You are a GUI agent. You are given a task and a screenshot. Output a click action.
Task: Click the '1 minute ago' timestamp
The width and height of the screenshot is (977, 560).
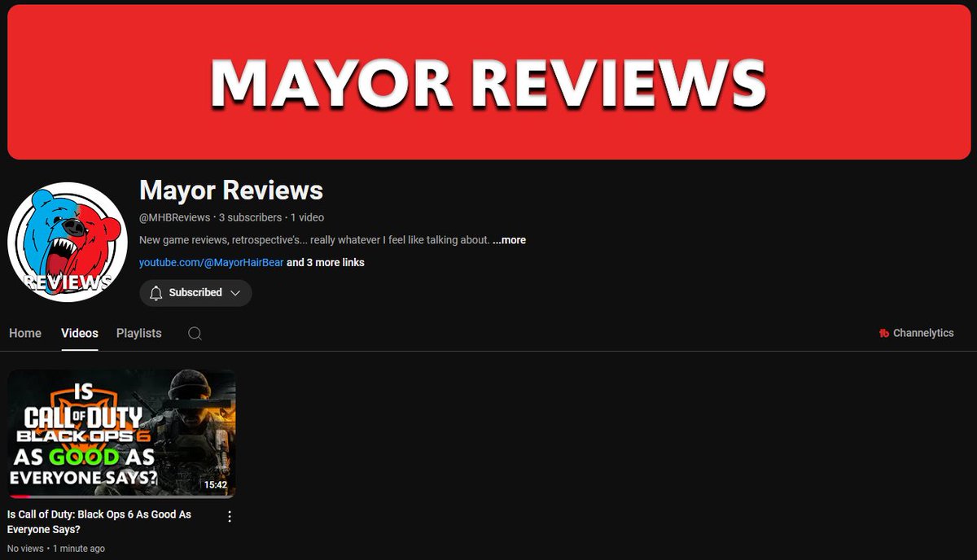79,549
